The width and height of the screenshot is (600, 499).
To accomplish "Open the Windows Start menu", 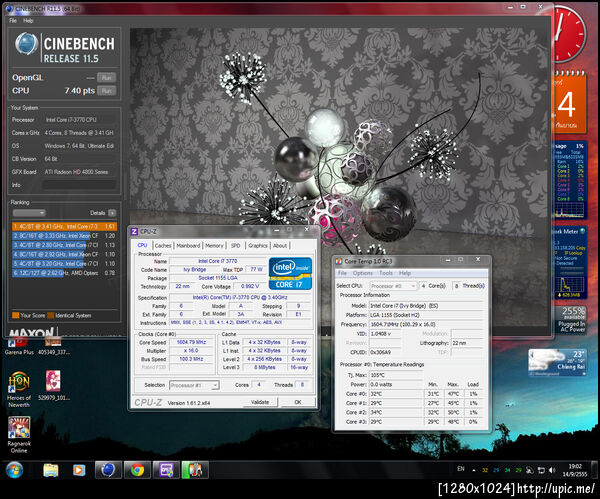I will click(14, 470).
